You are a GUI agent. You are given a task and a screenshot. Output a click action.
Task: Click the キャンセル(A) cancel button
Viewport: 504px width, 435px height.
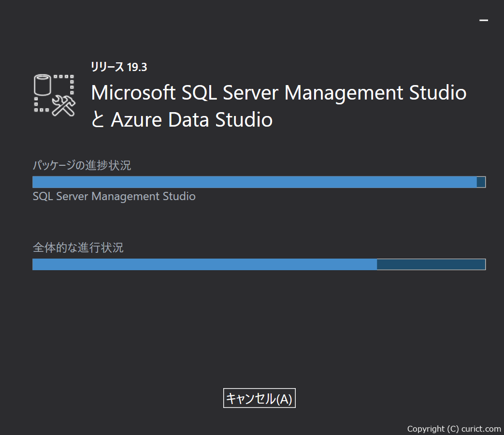tap(259, 398)
